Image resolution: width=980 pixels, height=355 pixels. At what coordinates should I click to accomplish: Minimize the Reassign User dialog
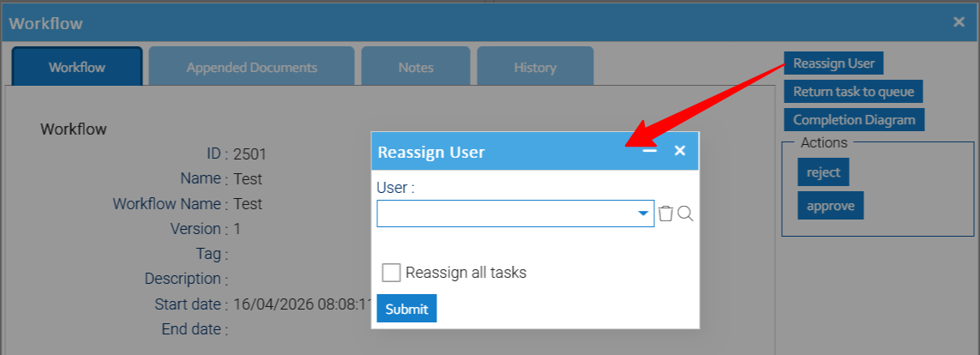coord(650,151)
